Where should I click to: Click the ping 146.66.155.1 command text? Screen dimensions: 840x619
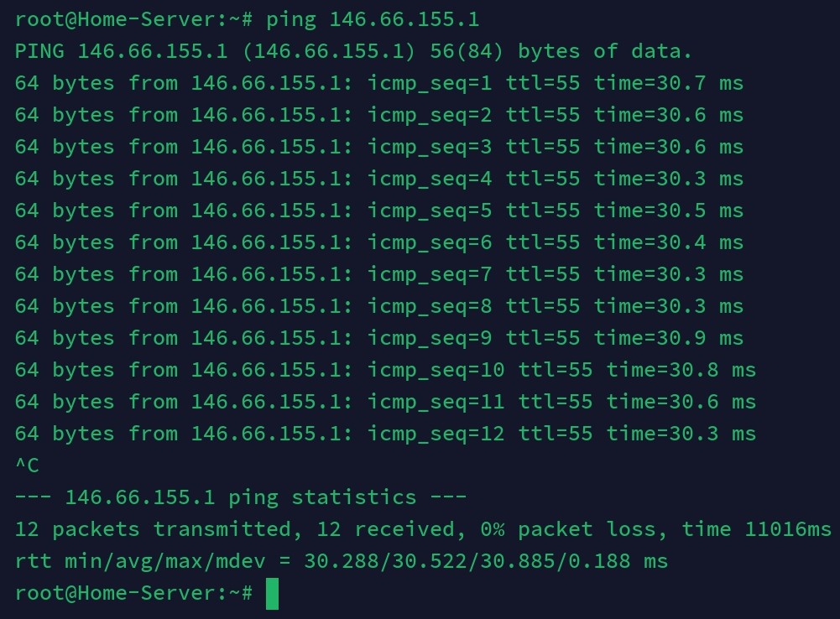(x=373, y=20)
